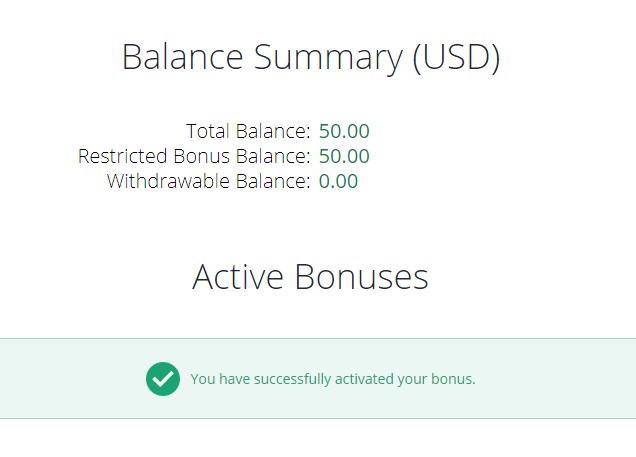This screenshot has width=636, height=457.
Task: Click the Total Balance amount 50.00
Action: click(344, 131)
